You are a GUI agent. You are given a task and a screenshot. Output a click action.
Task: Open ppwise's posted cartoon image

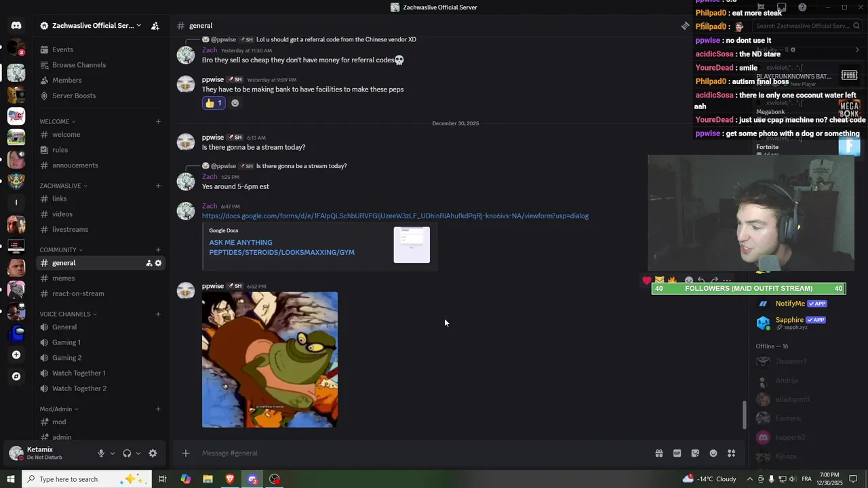(x=270, y=360)
